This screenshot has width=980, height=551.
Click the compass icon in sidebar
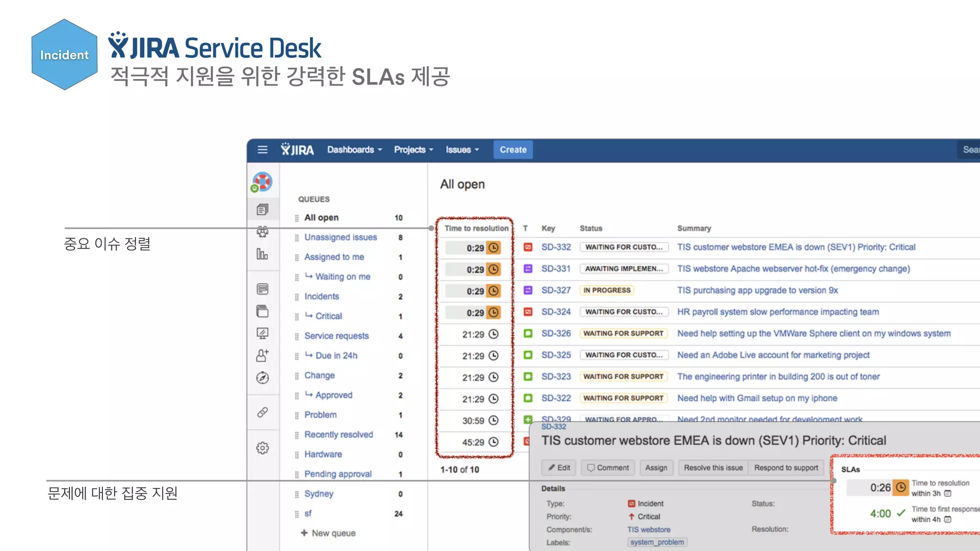click(x=262, y=378)
